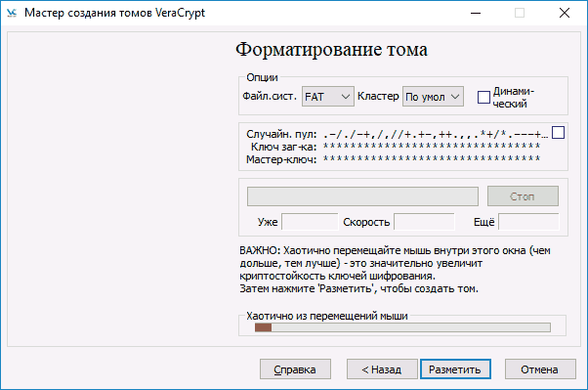Click the mouse-movement randomness progress bar
588x390 pixels.
click(x=402, y=327)
